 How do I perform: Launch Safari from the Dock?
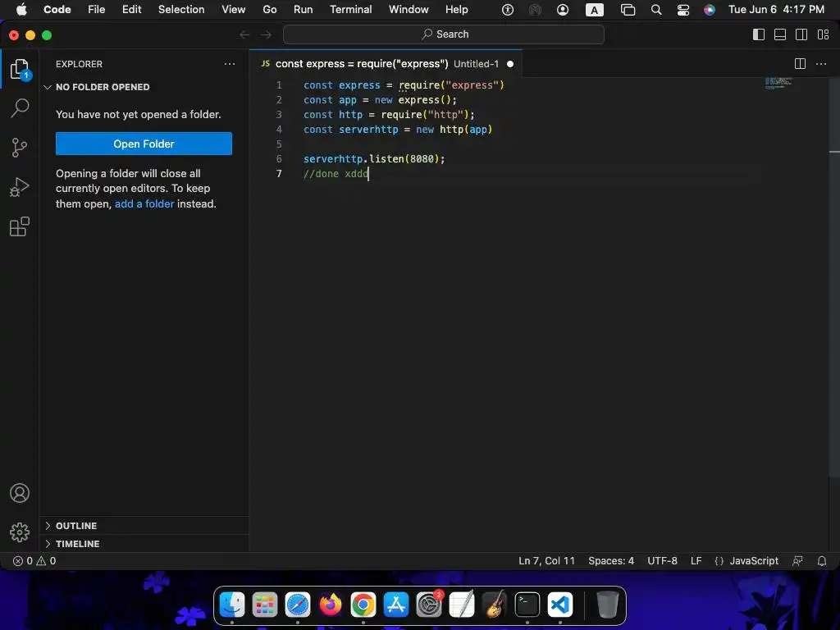[298, 605]
